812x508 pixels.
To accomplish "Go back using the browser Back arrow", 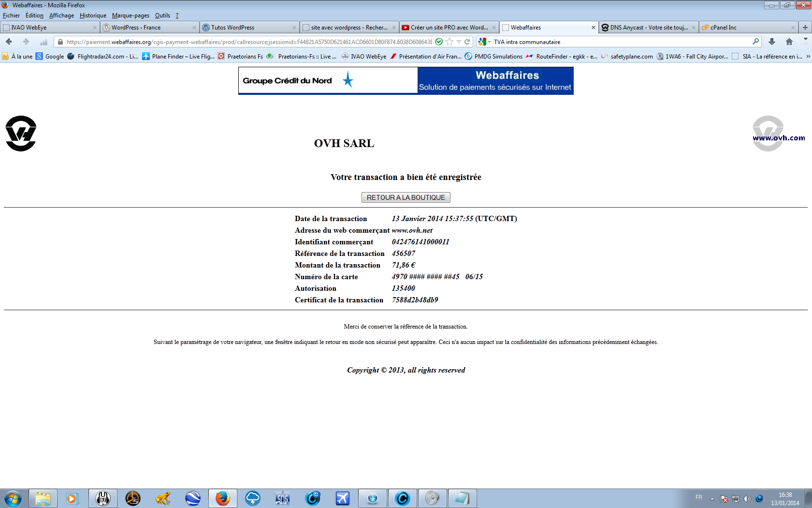I will point(9,42).
